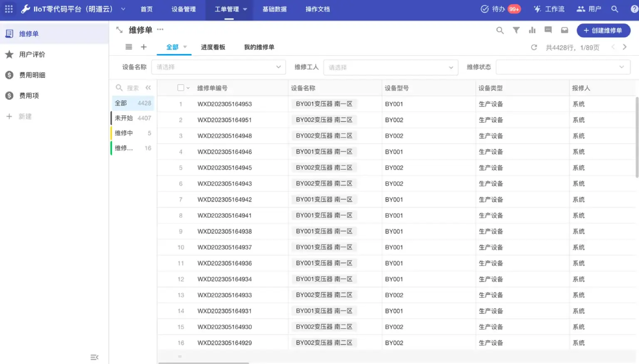Switch to the 进度看板 tab
The image size is (639, 364).
point(213,47)
